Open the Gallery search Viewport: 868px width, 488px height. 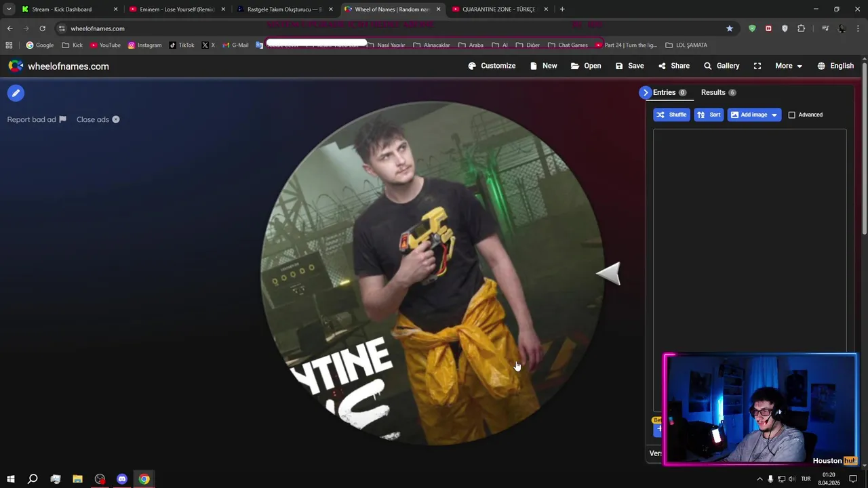(x=721, y=66)
